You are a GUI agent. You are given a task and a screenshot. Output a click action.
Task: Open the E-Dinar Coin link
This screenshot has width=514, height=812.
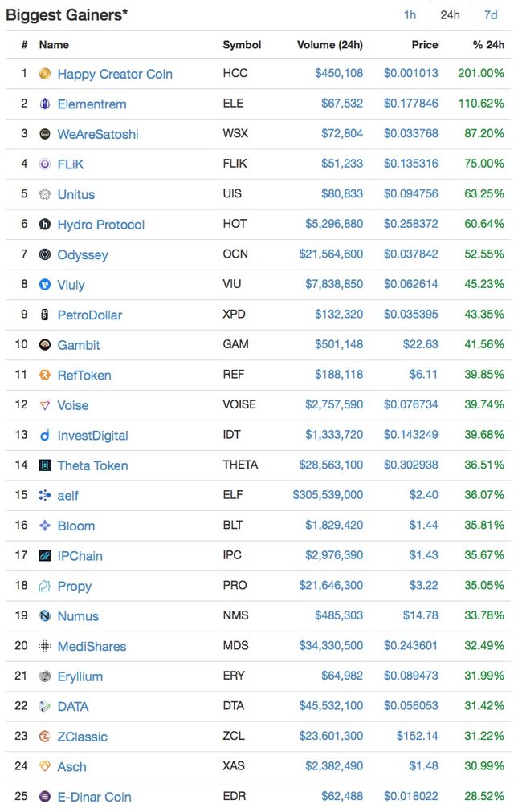coord(94,797)
